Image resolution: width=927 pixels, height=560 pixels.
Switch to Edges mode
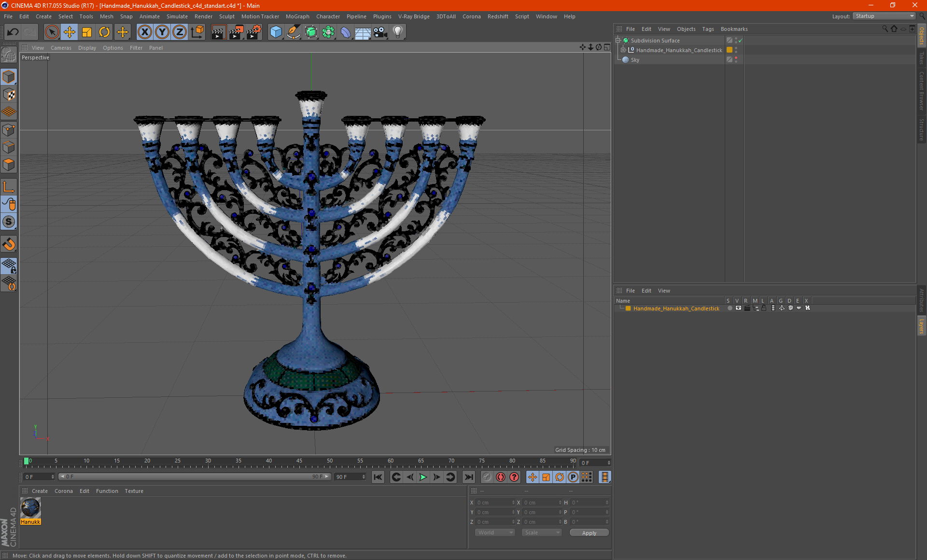9,147
